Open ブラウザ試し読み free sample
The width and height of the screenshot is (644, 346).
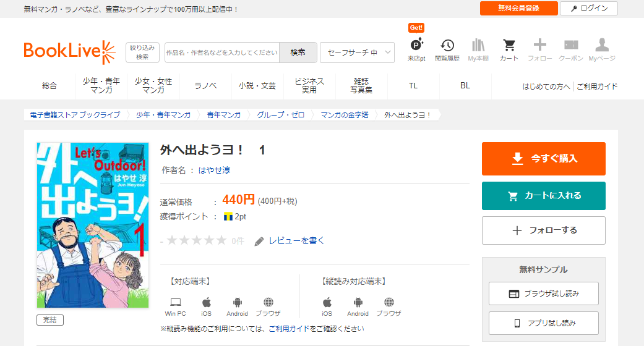point(543,293)
